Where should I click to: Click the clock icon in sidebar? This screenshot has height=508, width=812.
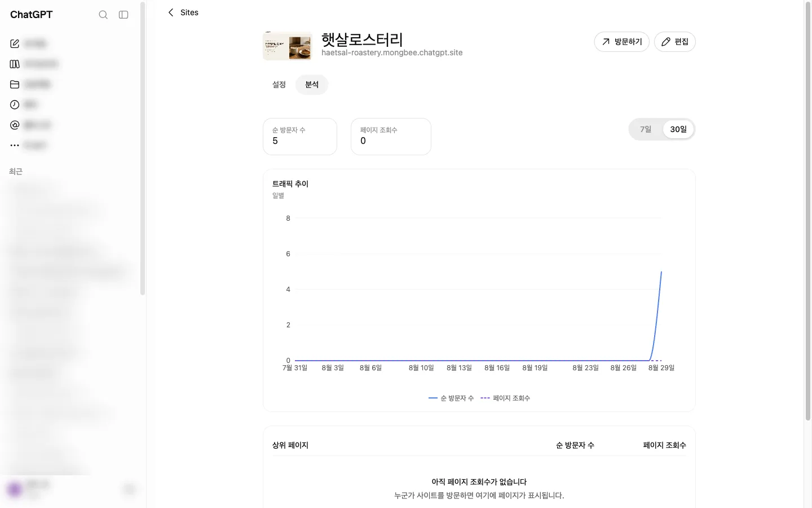point(15,104)
